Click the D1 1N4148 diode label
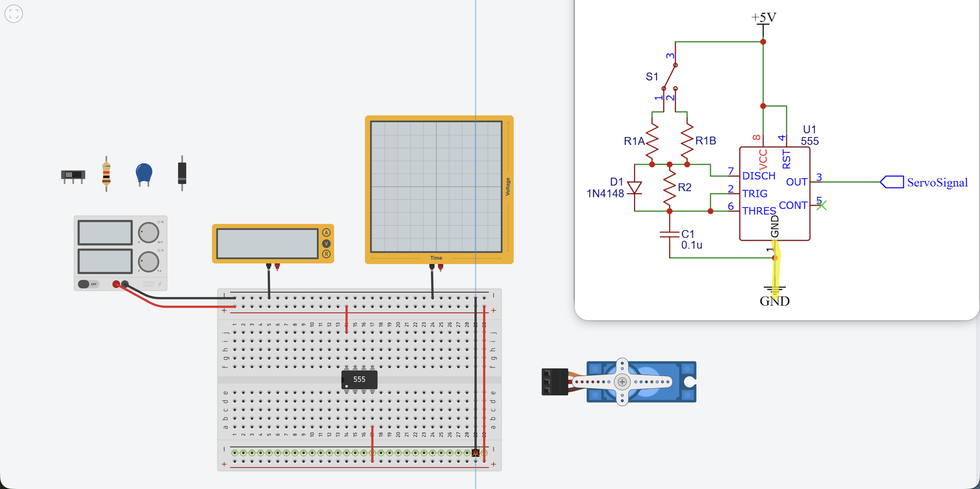This screenshot has width=980, height=489. coord(606,188)
